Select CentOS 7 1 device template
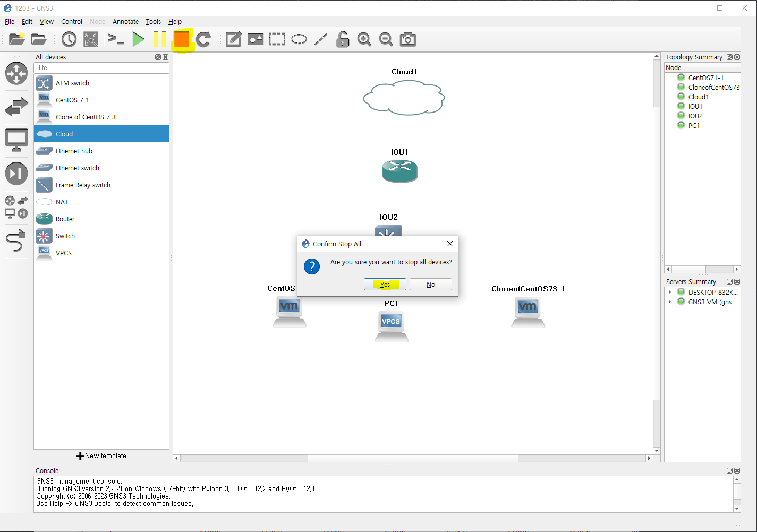Image resolution: width=757 pixels, height=532 pixels. [x=101, y=100]
